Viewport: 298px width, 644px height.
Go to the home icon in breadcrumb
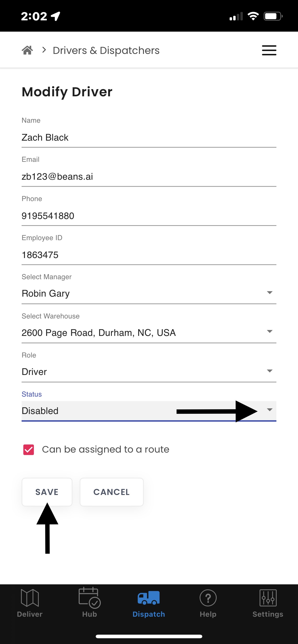click(x=27, y=50)
